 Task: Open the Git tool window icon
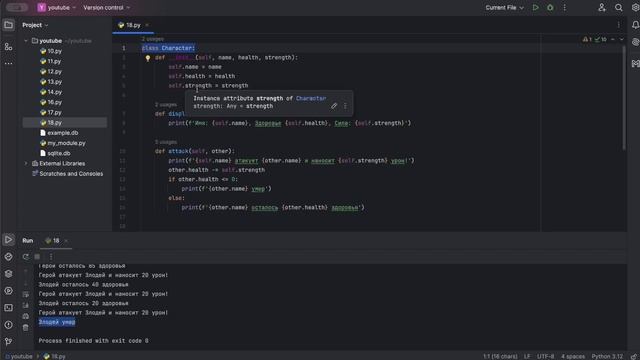(x=8, y=342)
